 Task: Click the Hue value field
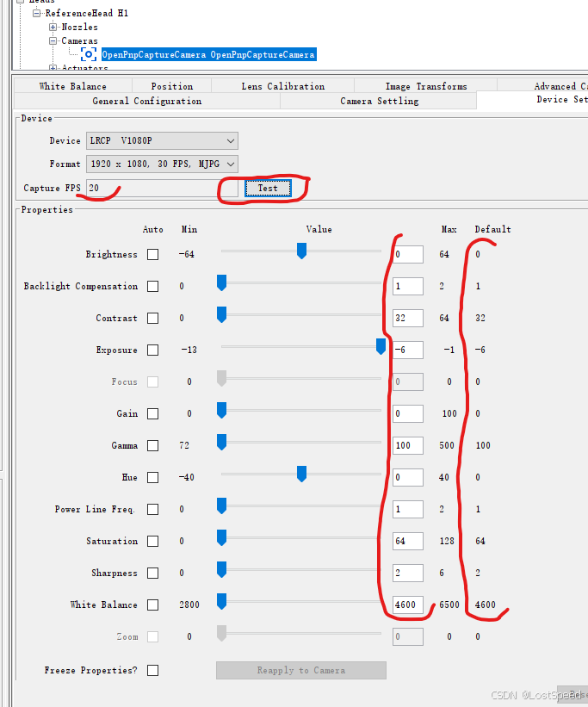[x=408, y=477]
